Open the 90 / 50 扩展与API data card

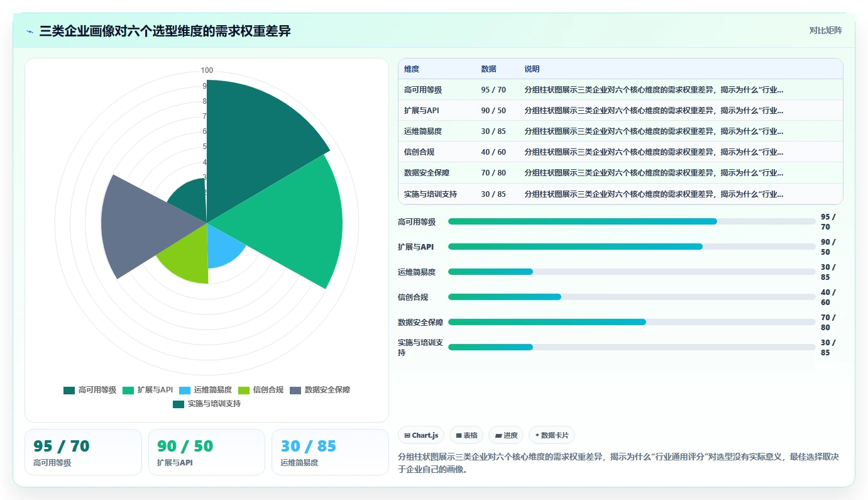(207, 452)
